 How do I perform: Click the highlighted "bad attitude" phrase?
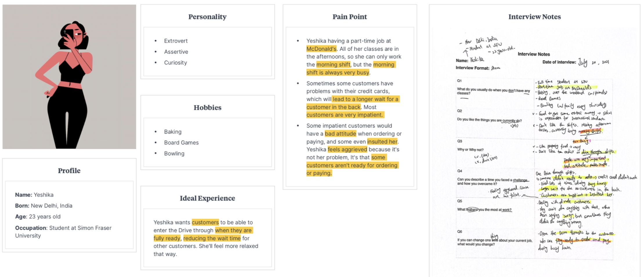(340, 134)
